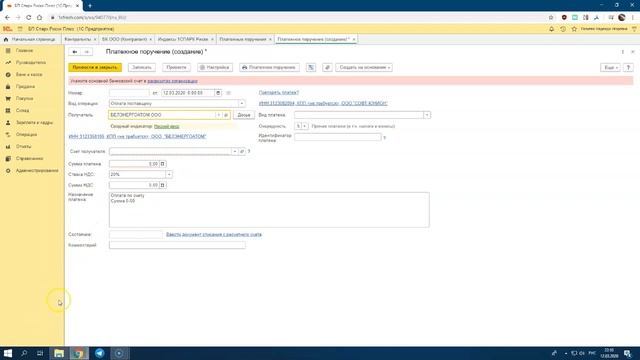Open the 1C main menu icon beside logo
This screenshot has height=360, width=640.
coord(20,29)
